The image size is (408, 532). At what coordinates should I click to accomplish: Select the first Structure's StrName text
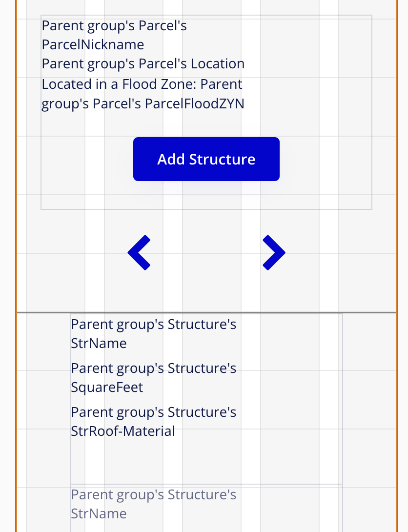click(x=153, y=333)
